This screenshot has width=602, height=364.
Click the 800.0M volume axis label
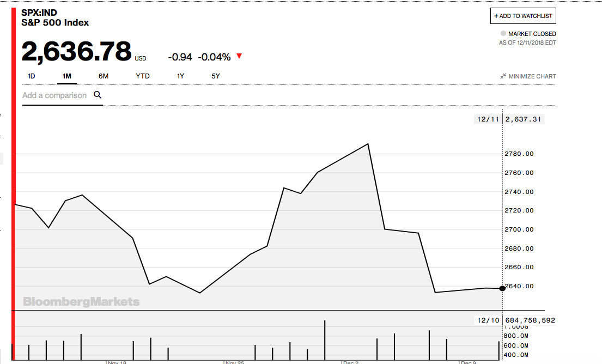click(x=516, y=336)
